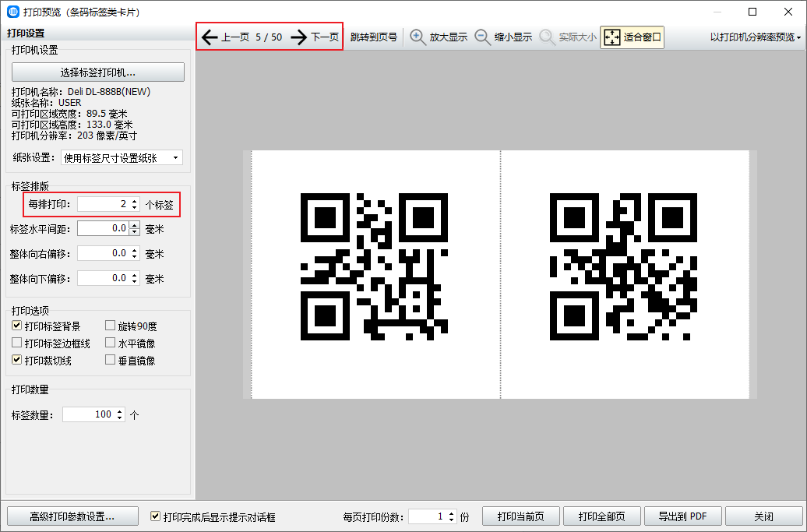Click the left QR code label preview
Image resolution: width=807 pixels, height=532 pixels.
pos(374,266)
